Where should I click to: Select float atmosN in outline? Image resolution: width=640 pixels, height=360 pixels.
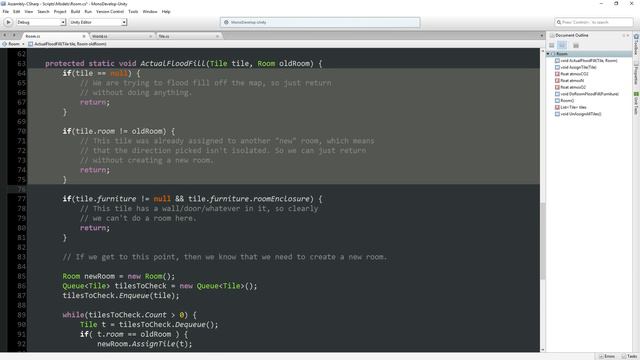click(572, 80)
